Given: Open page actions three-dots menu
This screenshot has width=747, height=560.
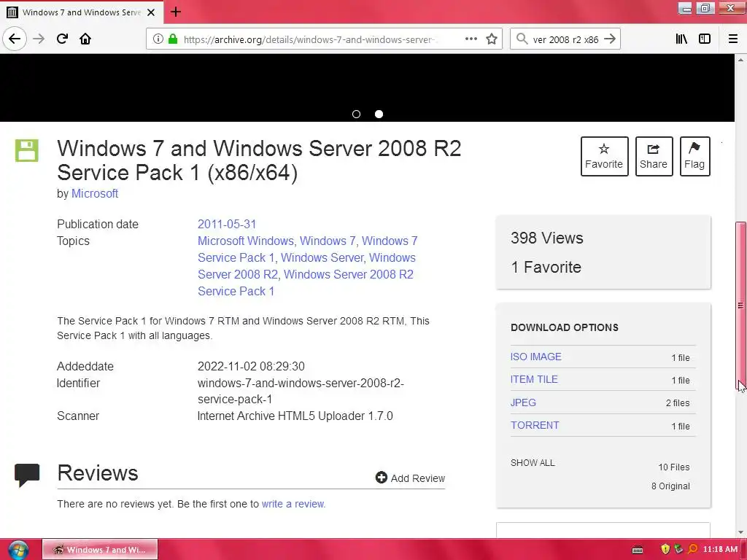Looking at the screenshot, I should pos(471,39).
